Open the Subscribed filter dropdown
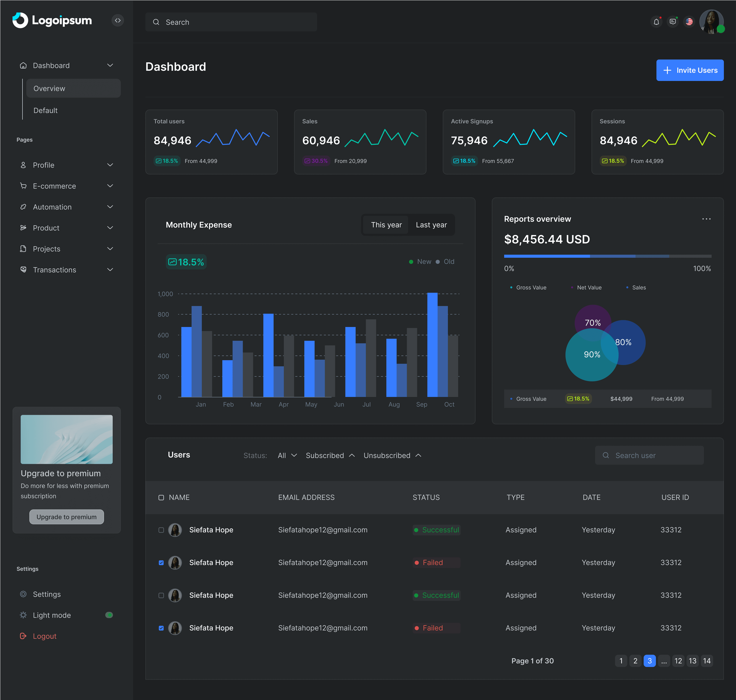Viewport: 736px width, 700px height. (330, 455)
